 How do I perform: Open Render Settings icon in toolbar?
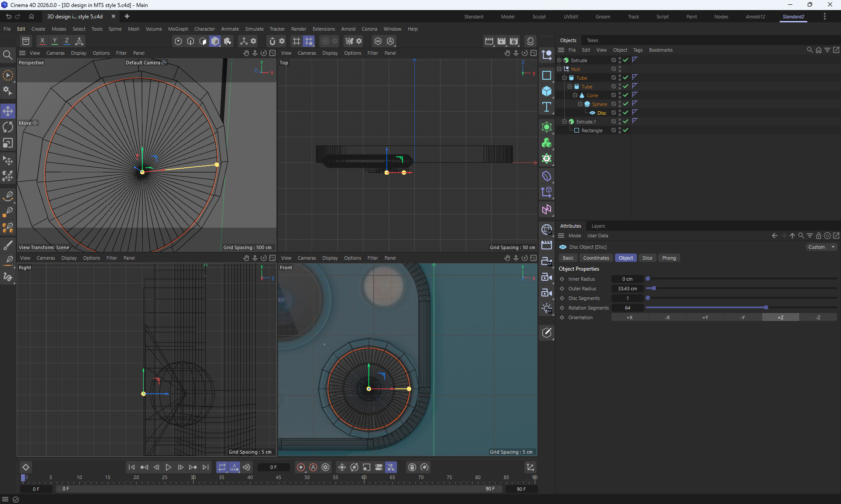pyautogui.click(x=514, y=41)
